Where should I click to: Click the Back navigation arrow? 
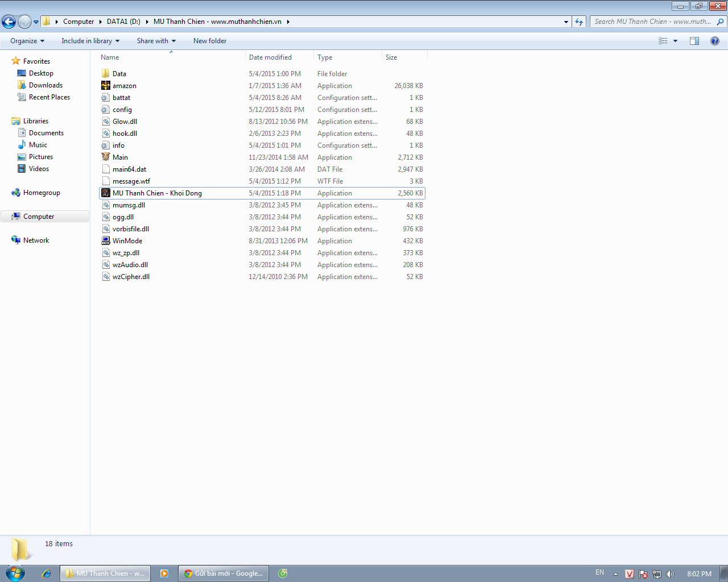pyautogui.click(x=9, y=22)
